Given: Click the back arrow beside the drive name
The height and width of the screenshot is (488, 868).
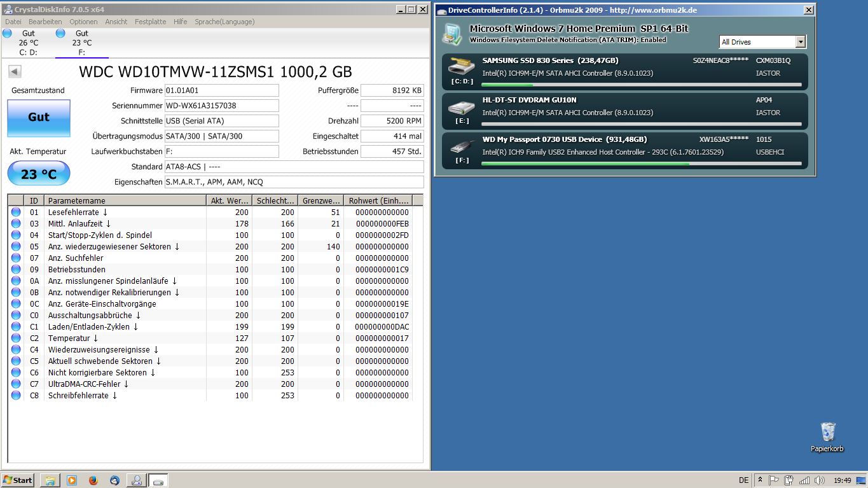Looking at the screenshot, I should [x=15, y=72].
